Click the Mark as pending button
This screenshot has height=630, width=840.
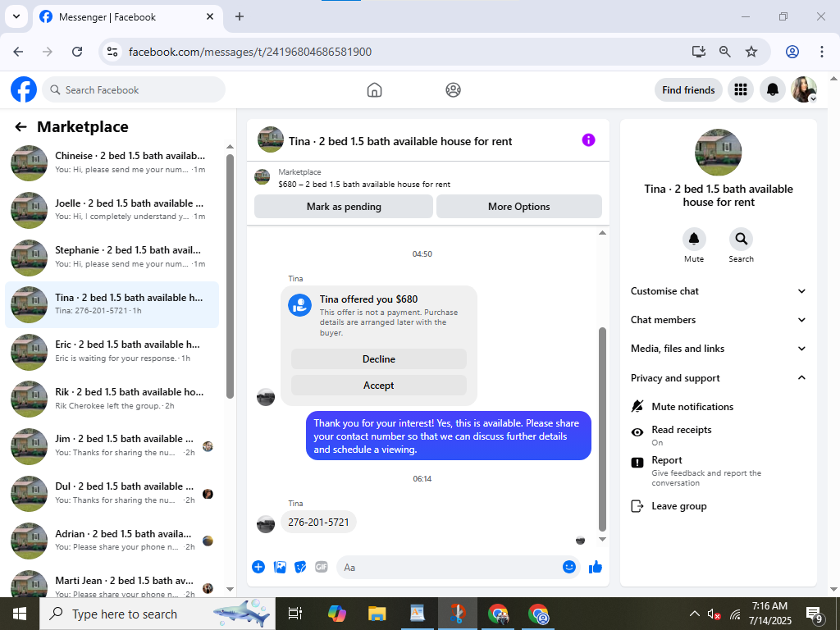pos(344,206)
